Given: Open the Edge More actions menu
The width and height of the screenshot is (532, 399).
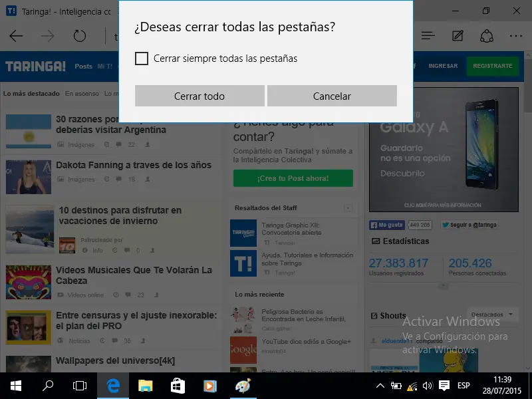Looking at the screenshot, I should click(516, 36).
